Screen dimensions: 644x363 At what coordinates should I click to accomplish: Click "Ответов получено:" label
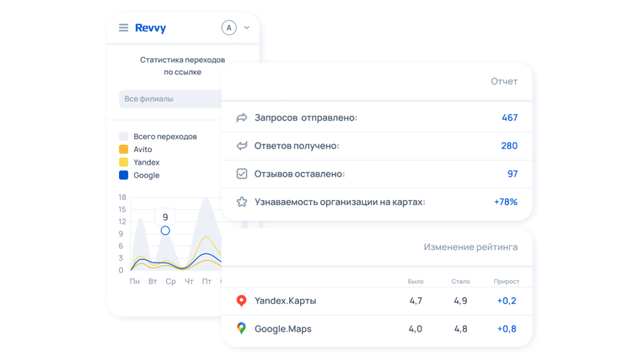coord(297,146)
